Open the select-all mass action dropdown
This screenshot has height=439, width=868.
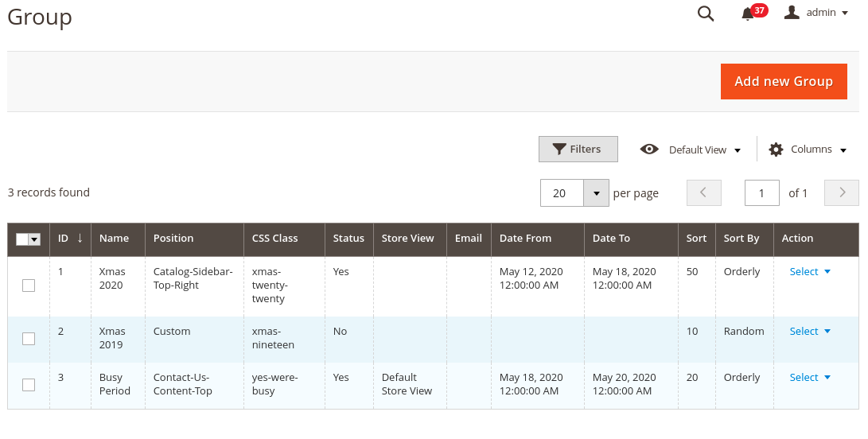[x=34, y=239]
